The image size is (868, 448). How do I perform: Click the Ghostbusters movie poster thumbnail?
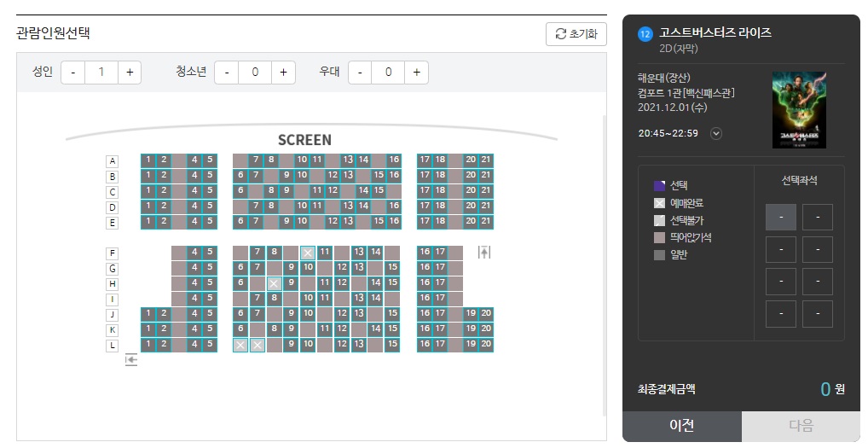(x=799, y=110)
